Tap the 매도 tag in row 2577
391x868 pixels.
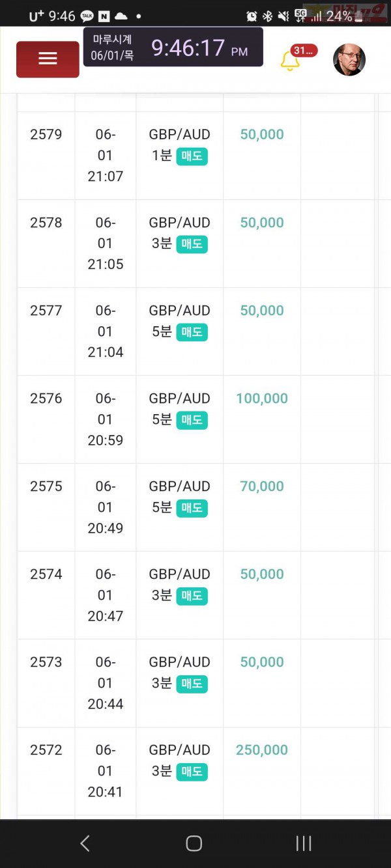pos(192,332)
